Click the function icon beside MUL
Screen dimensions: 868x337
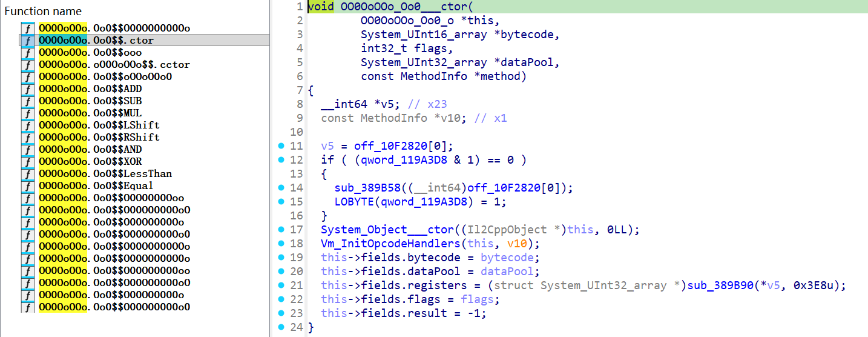coord(27,113)
